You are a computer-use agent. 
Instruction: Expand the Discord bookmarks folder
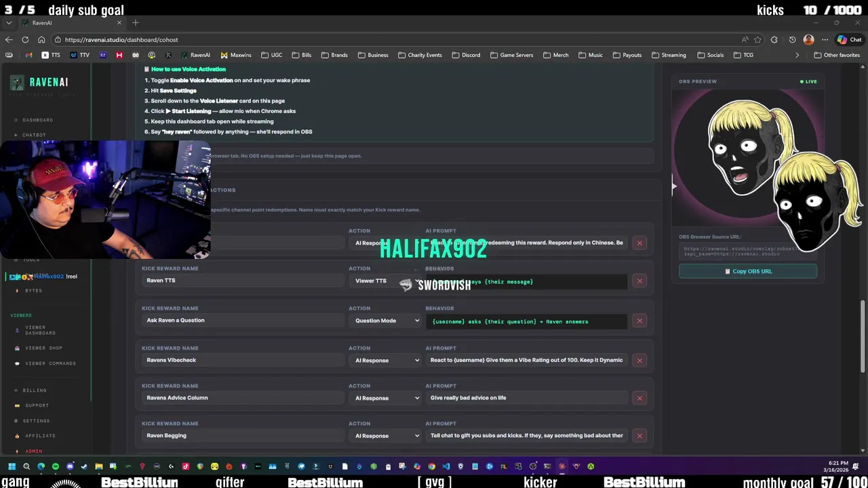[466, 55]
